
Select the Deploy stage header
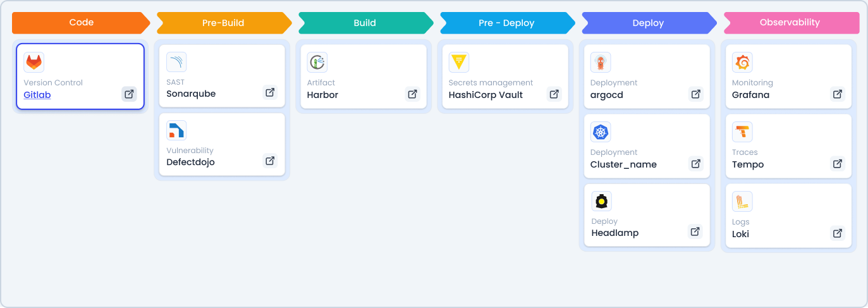click(648, 23)
